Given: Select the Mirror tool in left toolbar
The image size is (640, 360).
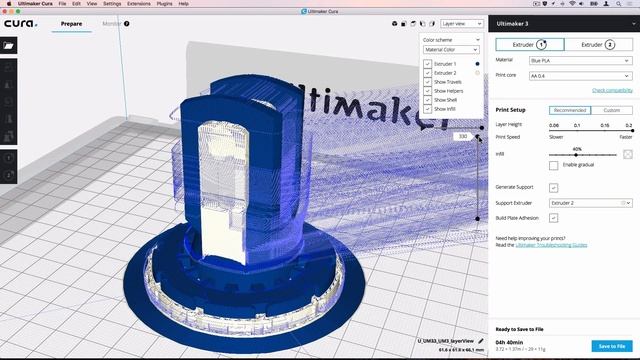Looking at the screenshot, I should pos(9,119).
